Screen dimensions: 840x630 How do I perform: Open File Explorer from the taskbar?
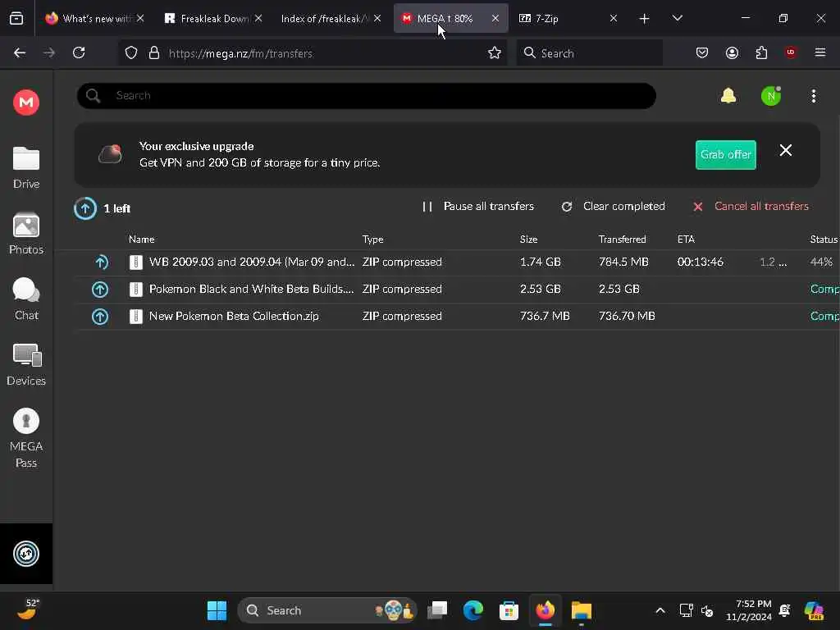pyautogui.click(x=582, y=610)
